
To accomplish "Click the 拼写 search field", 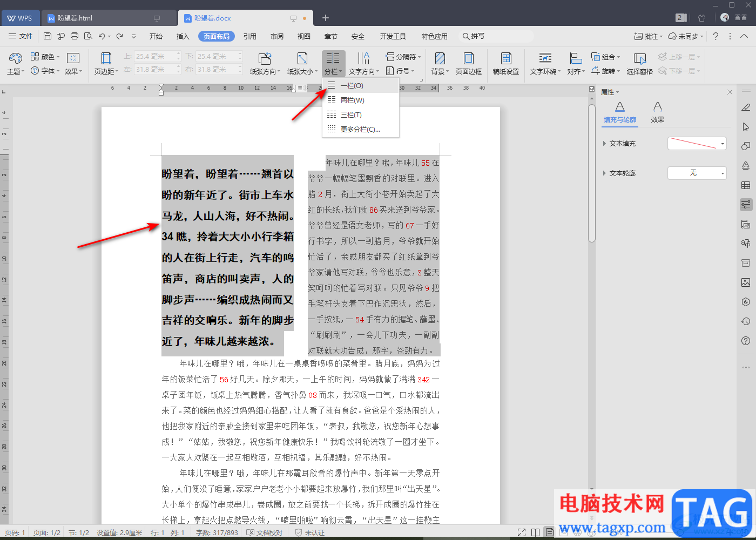I will tap(496, 36).
